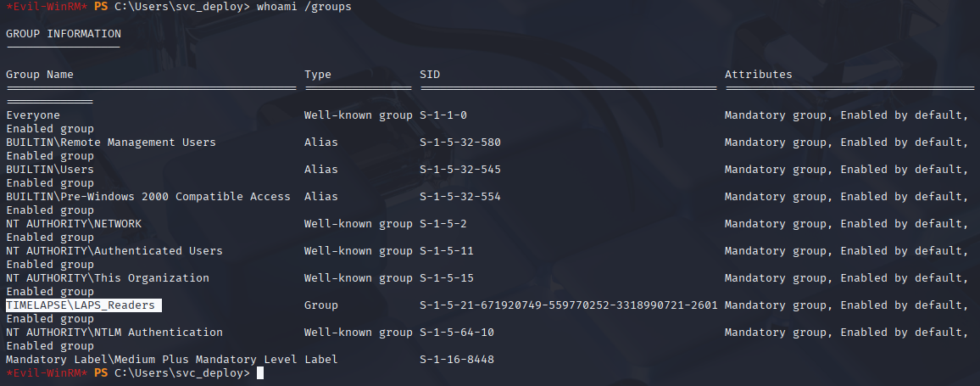Click the 'Attributes' column header
The image size is (980, 386).
(x=759, y=75)
